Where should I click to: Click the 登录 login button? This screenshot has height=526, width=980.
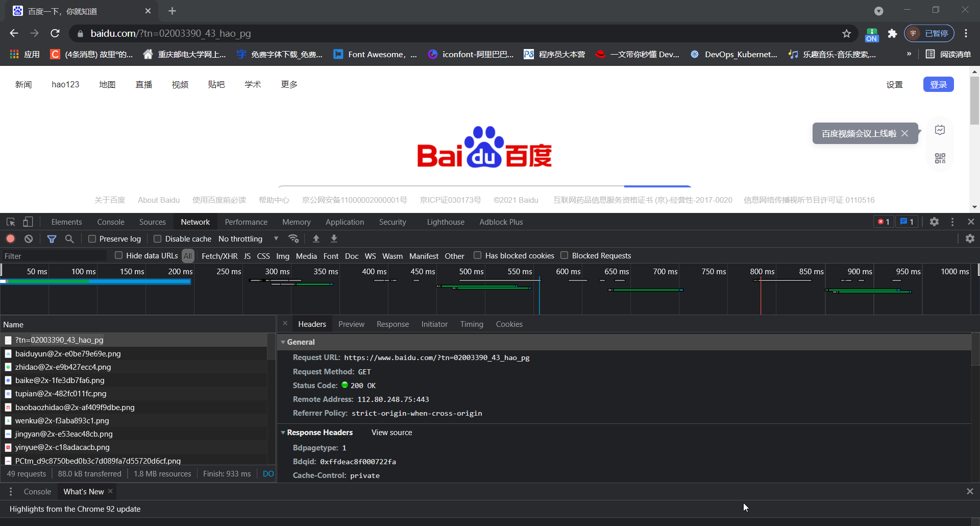coord(938,84)
